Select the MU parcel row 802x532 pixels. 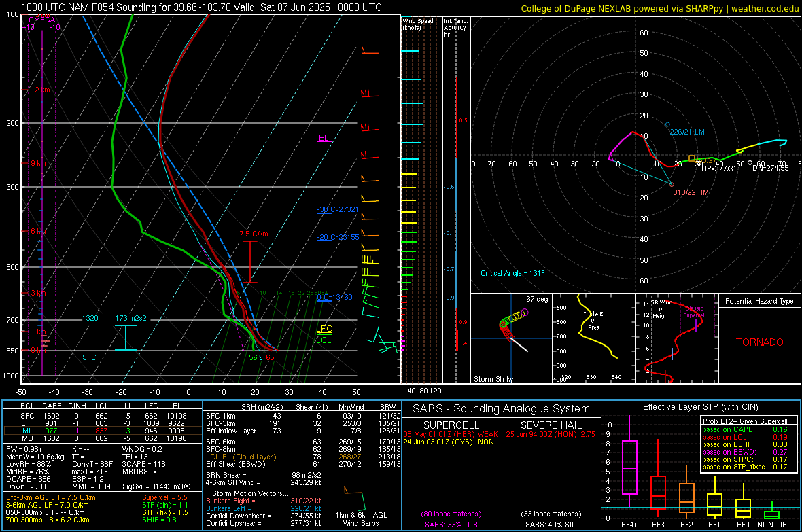click(103, 438)
